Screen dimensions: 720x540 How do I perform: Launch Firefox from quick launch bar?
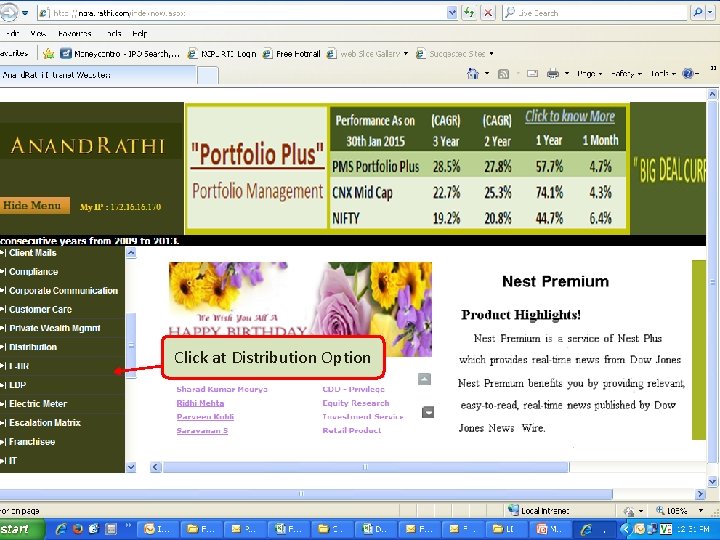click(x=77, y=529)
